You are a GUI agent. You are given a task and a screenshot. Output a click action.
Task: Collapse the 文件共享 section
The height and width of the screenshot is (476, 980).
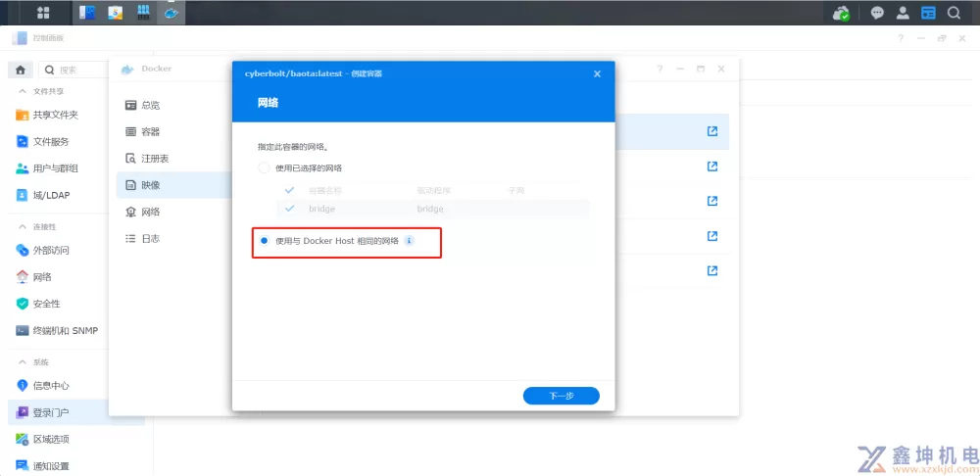(x=21, y=91)
